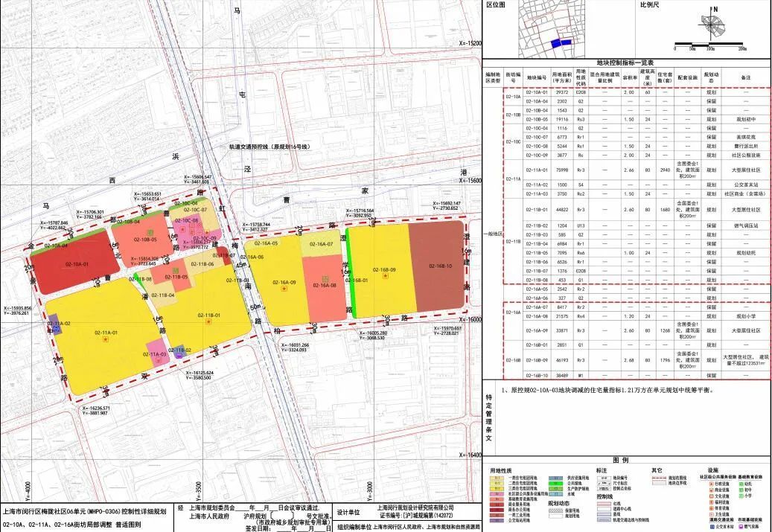Click the blue highlighted area in location map

pos(562,43)
